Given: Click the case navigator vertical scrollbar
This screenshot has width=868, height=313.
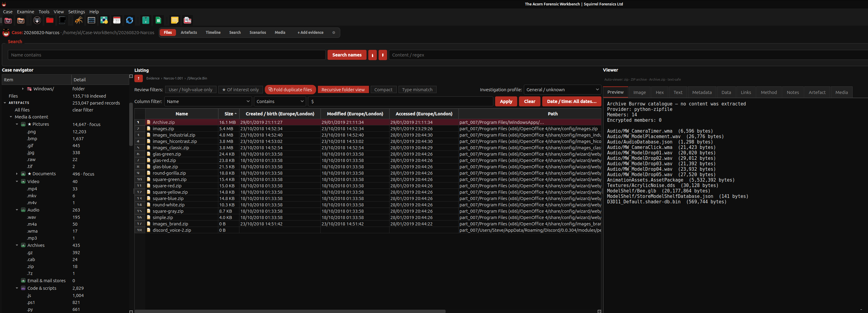Looking at the screenshot, I should click(131, 124).
